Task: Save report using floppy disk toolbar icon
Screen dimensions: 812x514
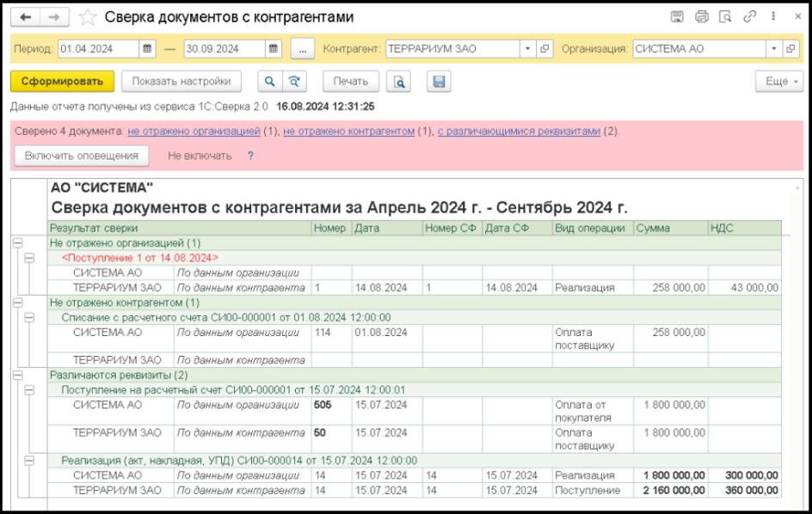Action: [439, 82]
